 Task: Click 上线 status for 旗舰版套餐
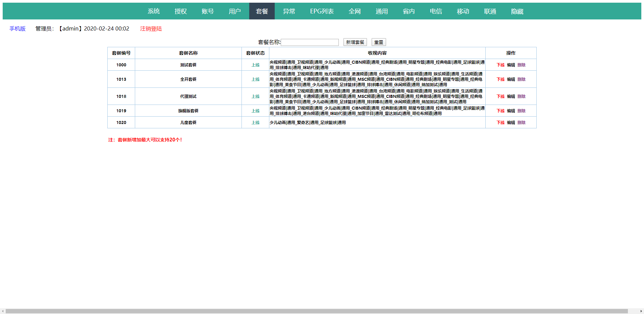(255, 111)
